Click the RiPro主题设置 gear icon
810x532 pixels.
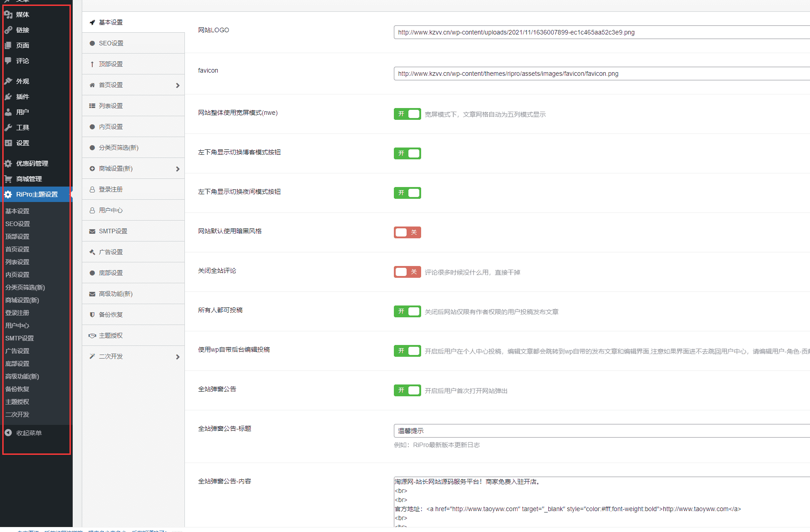(x=8, y=194)
